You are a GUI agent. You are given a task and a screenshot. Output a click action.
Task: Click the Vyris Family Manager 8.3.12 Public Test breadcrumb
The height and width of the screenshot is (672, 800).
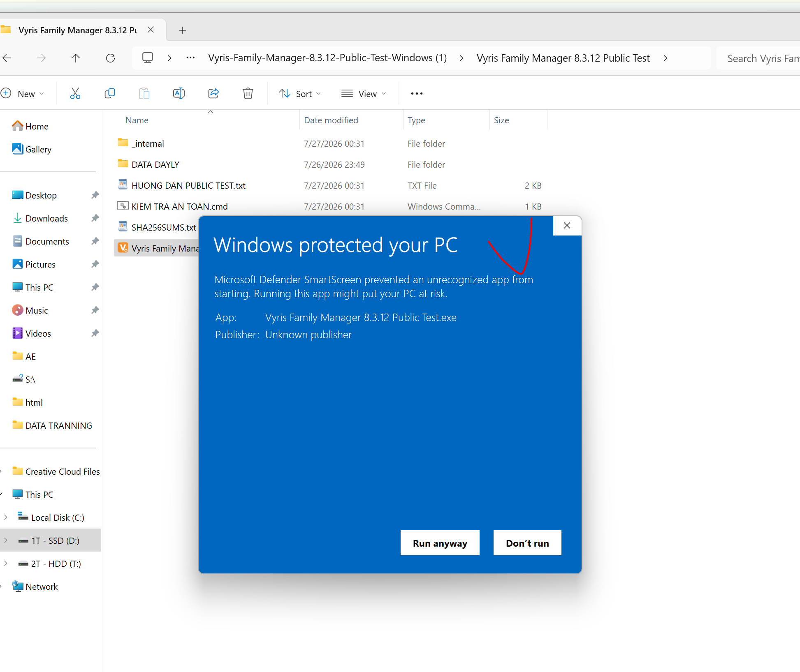pyautogui.click(x=563, y=58)
